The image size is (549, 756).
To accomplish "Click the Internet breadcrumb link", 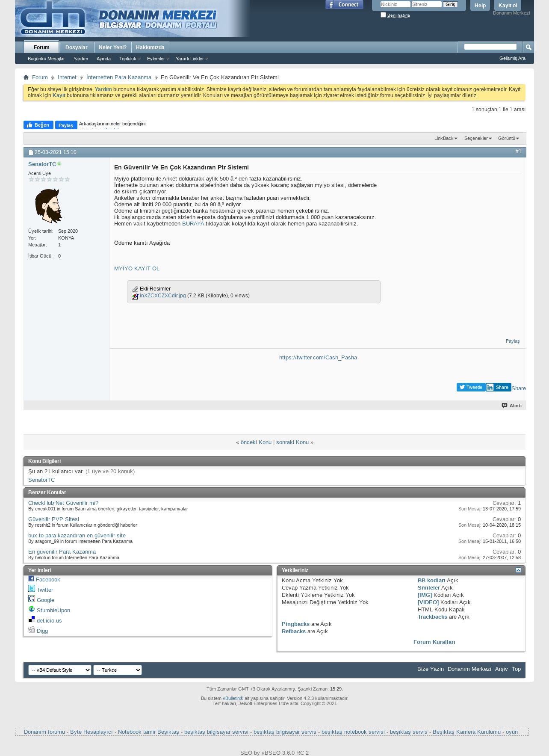I will [67, 77].
